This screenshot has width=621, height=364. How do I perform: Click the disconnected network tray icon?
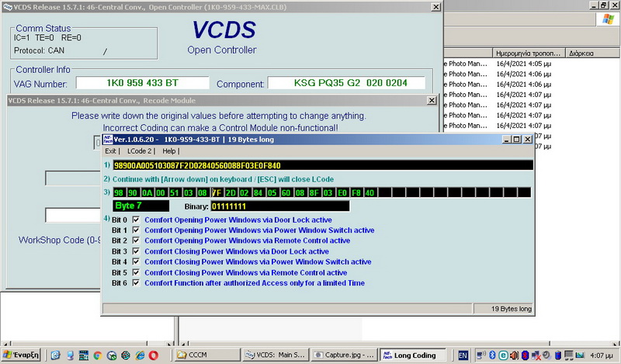coord(536,355)
